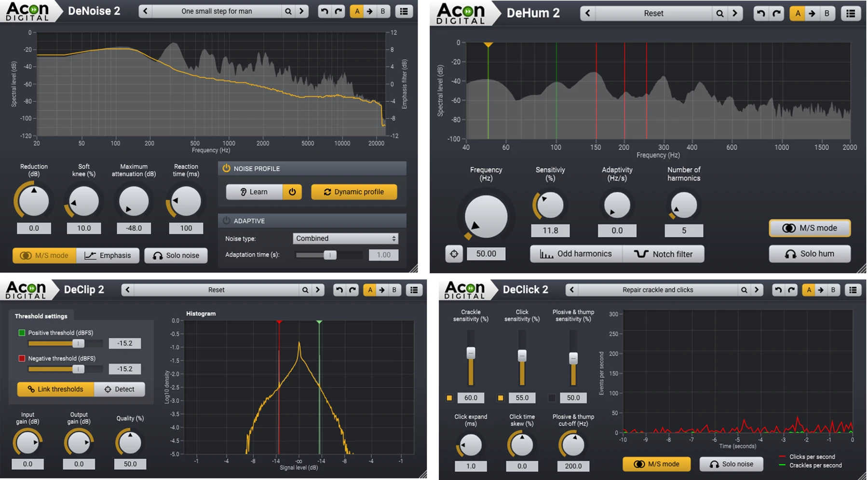
Task: Redo change in DeNoise 2
Action: [339, 11]
